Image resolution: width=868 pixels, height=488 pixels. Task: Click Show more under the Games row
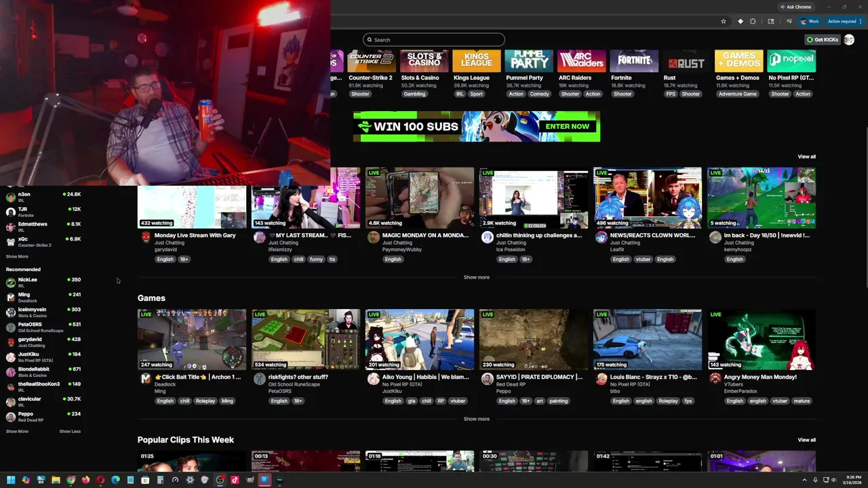tap(476, 419)
